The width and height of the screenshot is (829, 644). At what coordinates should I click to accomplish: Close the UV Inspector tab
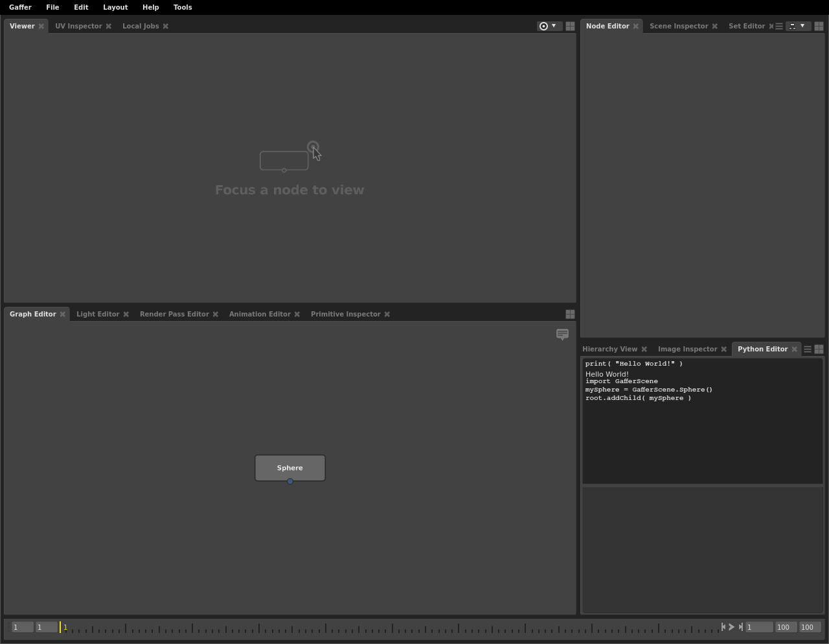point(109,26)
